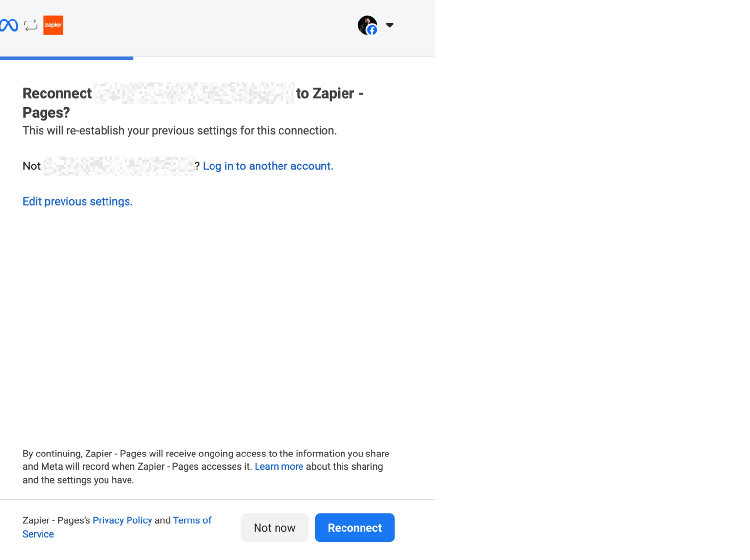Click 'Log in to another account' link
This screenshot has width=750, height=560.
[268, 166]
